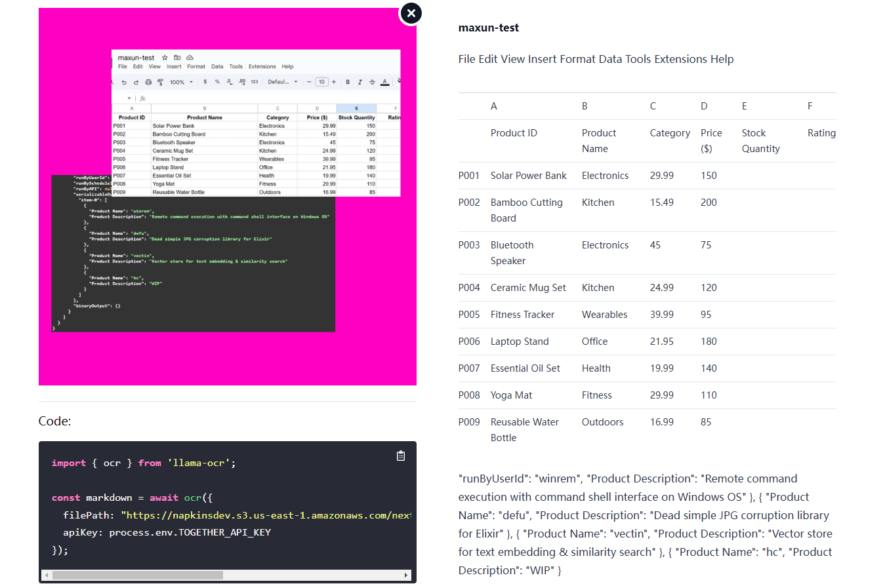Click the price value '39.99'
Image resolution: width=885 pixels, height=588 pixels.
pos(662,315)
